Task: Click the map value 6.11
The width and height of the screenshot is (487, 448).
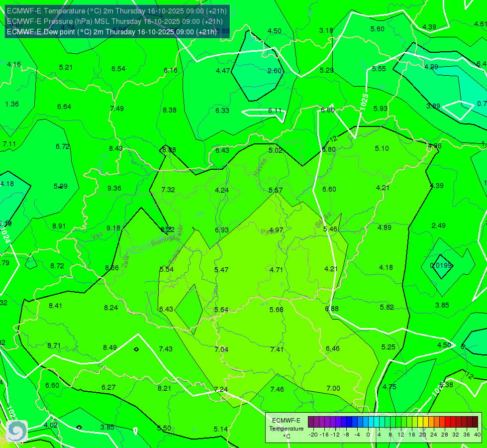Action: 275,111
